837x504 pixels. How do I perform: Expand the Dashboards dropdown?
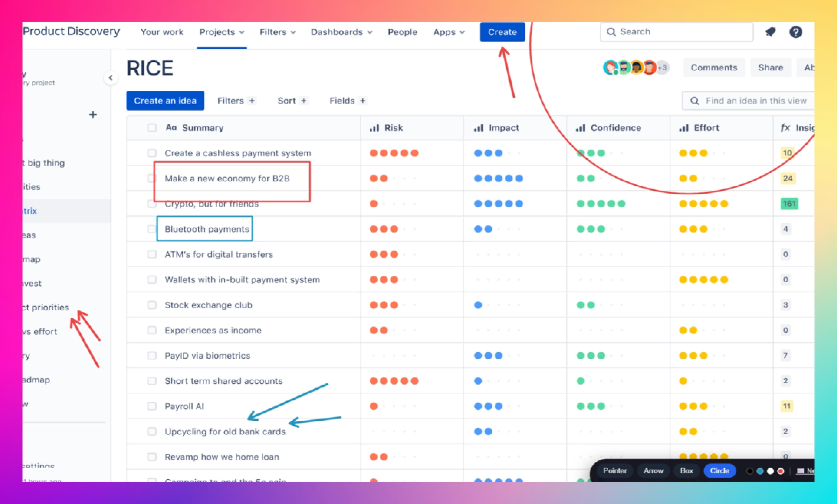[342, 32]
